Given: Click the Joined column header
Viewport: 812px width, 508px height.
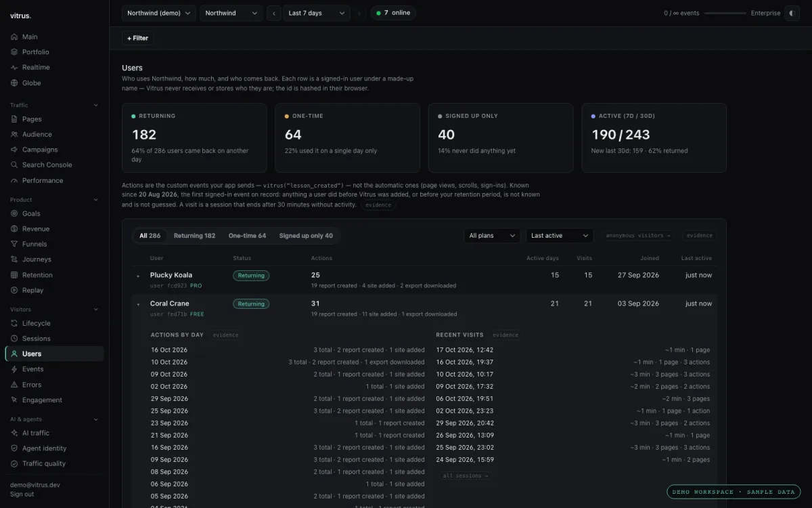Looking at the screenshot, I should [x=650, y=258].
